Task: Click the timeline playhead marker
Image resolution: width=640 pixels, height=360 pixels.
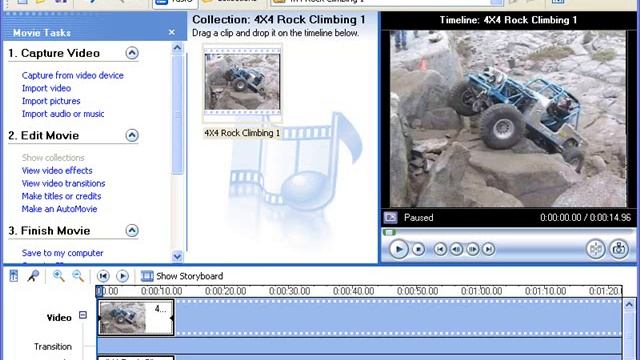Action: coord(99,291)
